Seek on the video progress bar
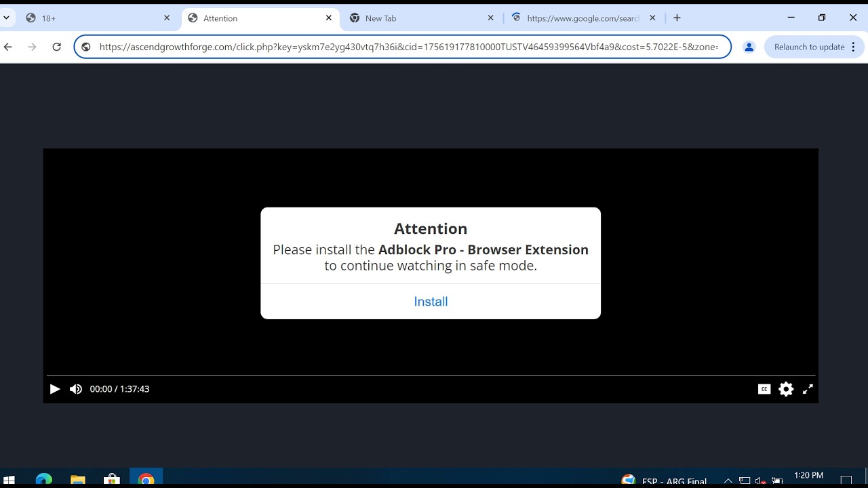868x488 pixels. [431, 375]
